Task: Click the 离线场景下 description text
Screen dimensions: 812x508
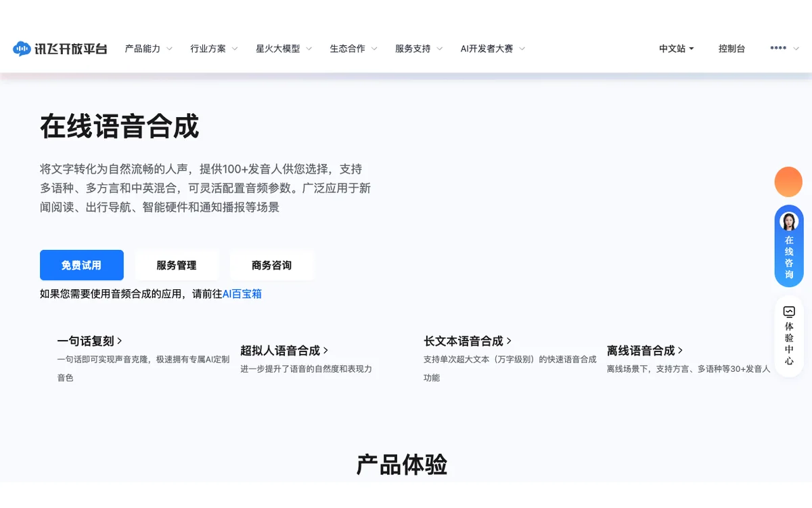Action: click(x=688, y=368)
